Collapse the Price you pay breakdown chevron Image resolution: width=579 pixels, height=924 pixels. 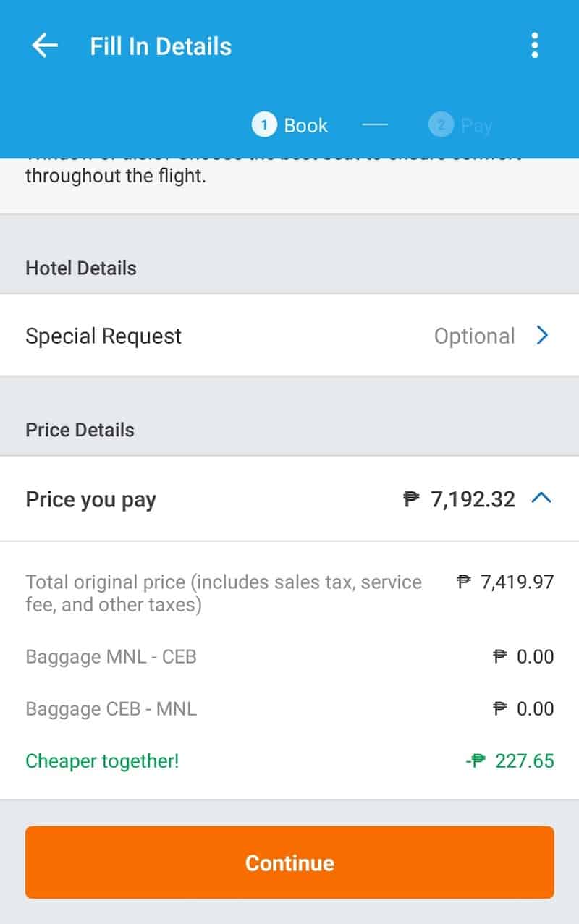541,498
